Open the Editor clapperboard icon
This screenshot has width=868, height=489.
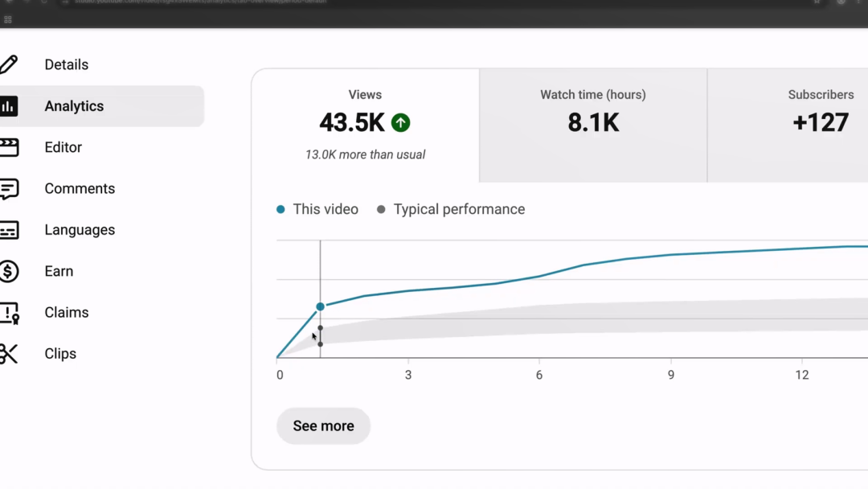(x=9, y=147)
